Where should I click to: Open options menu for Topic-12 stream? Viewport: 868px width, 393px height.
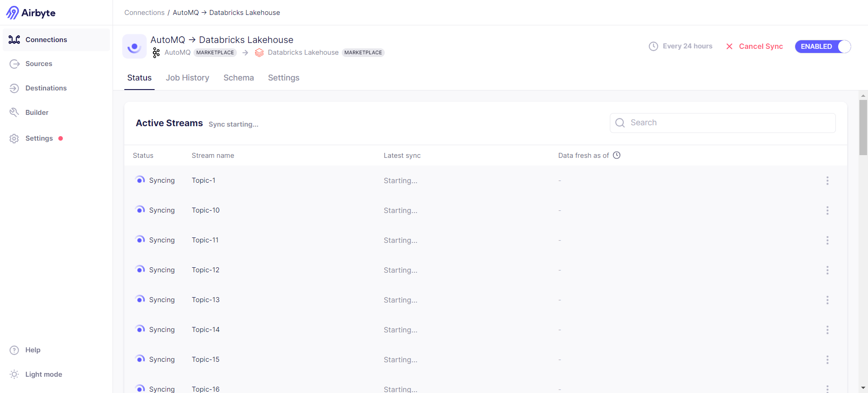827,270
